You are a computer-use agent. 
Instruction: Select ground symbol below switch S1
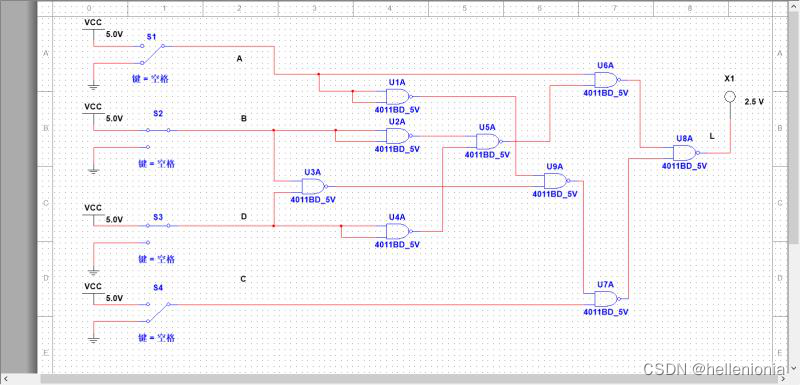(x=93, y=87)
